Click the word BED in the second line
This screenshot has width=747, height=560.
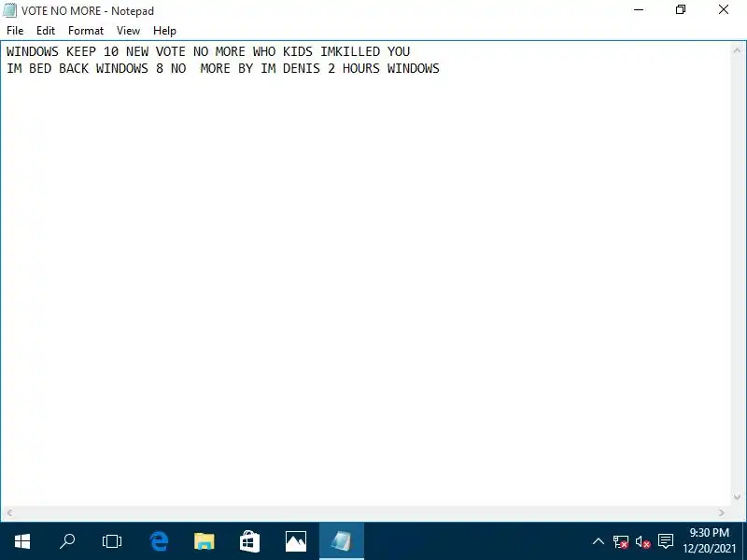pyautogui.click(x=40, y=68)
